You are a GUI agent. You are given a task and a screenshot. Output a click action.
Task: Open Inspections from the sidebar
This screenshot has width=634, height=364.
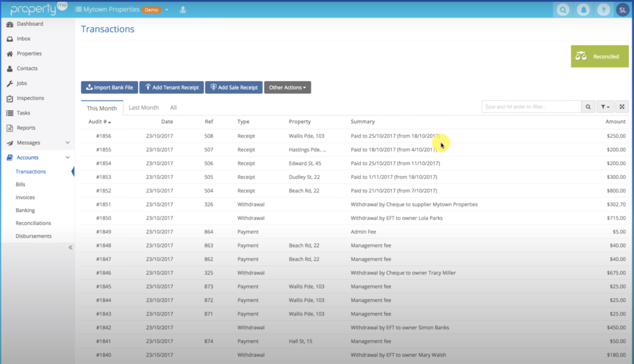click(30, 98)
